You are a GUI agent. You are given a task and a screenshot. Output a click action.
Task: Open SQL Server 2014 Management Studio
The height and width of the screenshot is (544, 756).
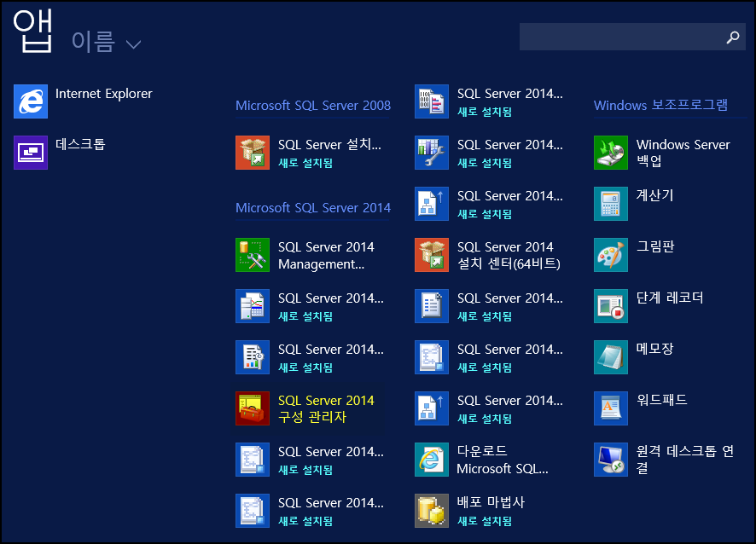click(305, 255)
